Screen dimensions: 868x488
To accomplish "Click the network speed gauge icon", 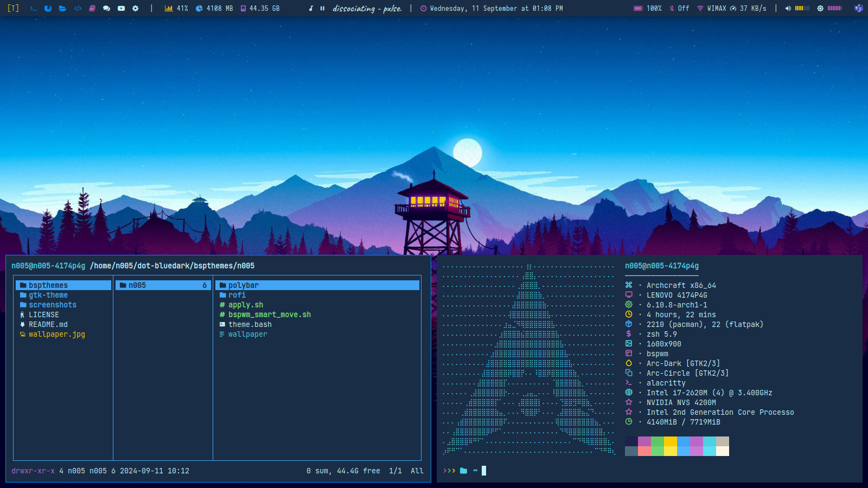I will point(733,8).
